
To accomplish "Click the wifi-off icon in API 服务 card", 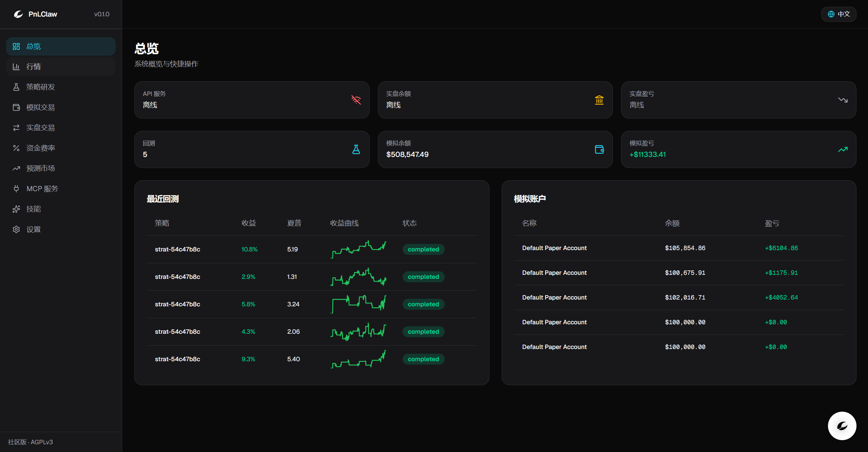I will [x=356, y=100].
